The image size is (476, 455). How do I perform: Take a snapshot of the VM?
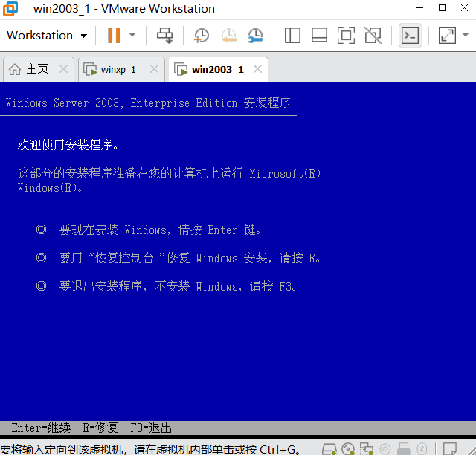[202, 35]
